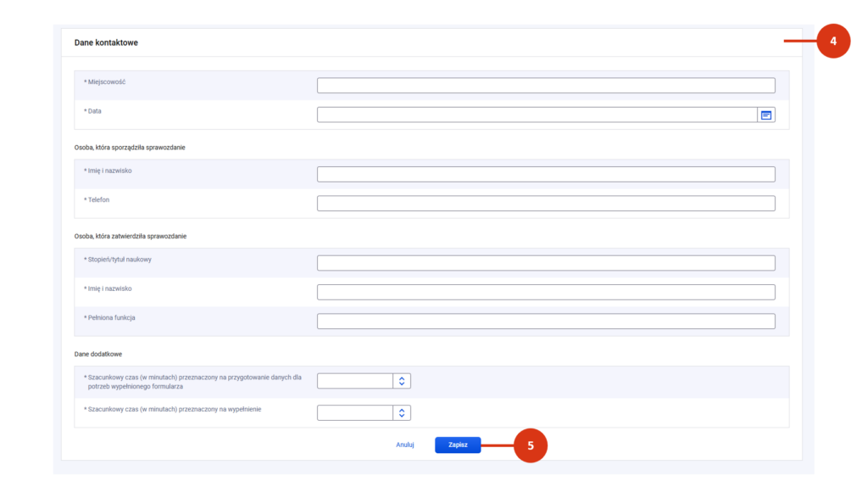The image size is (868, 487).
Task: Select the Stopień/tytuł naukowy field
Action: [x=546, y=263]
